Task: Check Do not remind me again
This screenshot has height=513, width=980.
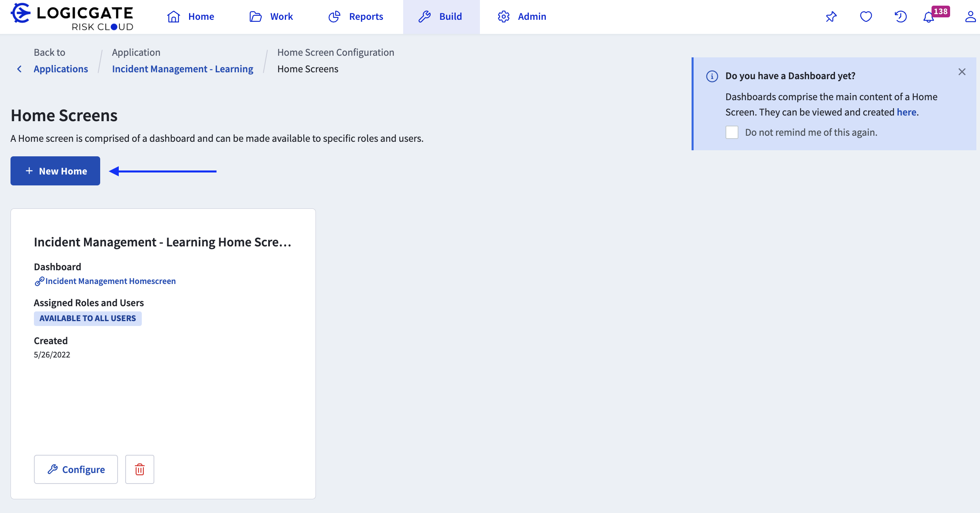Action: point(732,132)
